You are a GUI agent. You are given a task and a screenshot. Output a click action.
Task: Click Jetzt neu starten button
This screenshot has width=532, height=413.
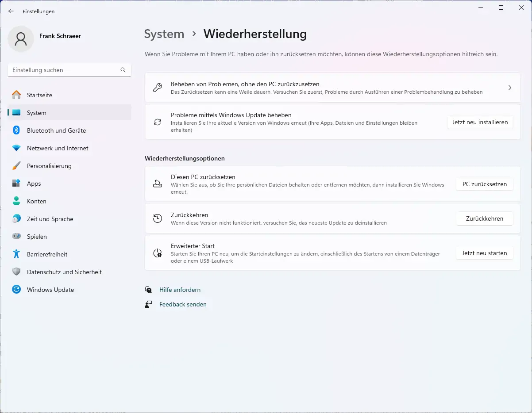coord(485,253)
